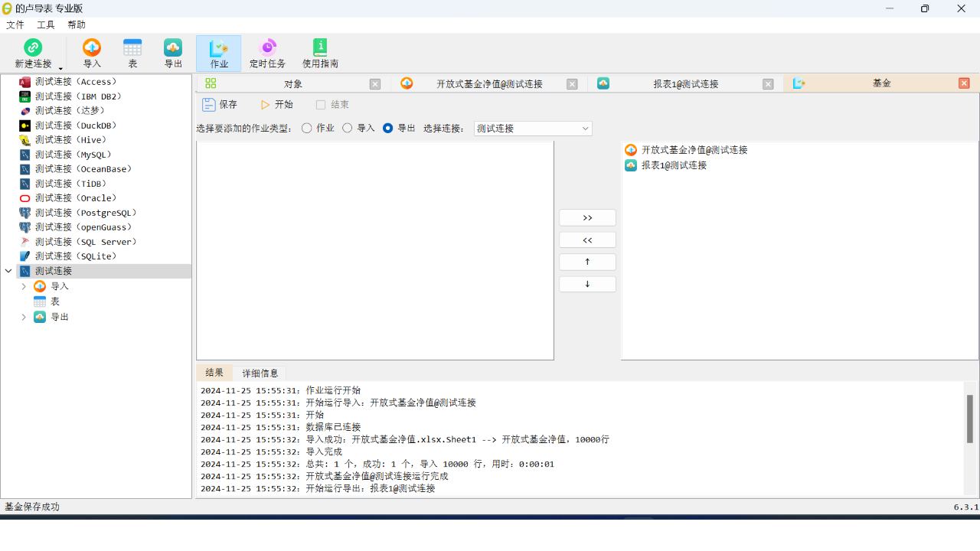
Task: Select the 导入 radio option
Action: pos(348,129)
